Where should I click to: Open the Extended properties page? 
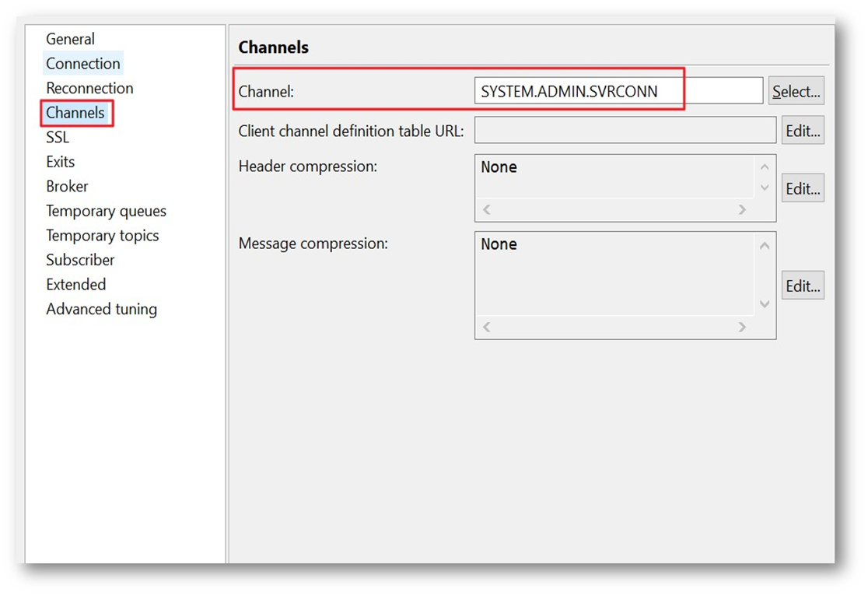coord(75,285)
